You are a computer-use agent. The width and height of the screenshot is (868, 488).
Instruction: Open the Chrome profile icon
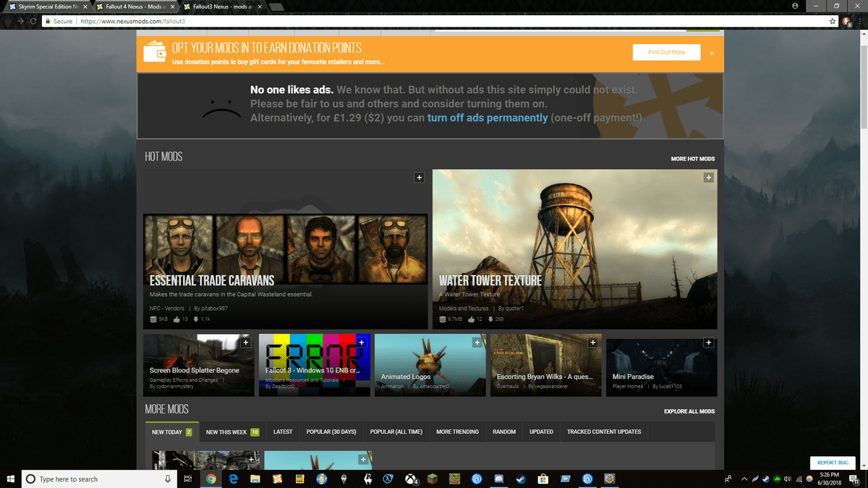tap(795, 5)
